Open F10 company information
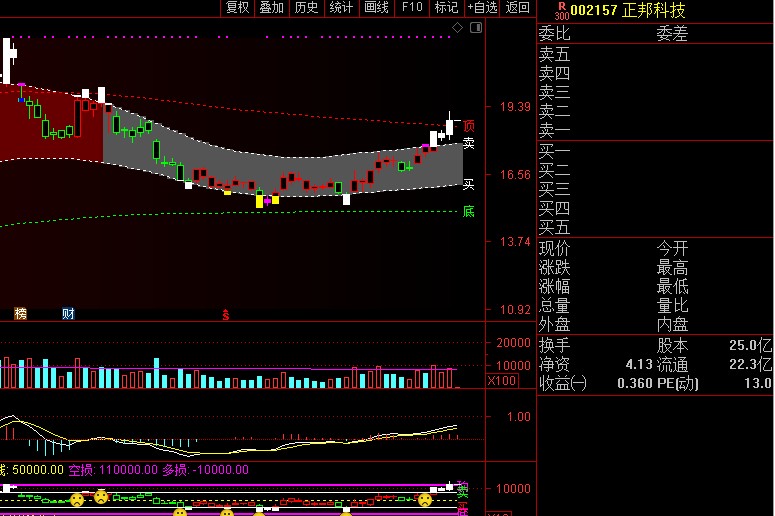This screenshot has width=775, height=516. coord(411,8)
